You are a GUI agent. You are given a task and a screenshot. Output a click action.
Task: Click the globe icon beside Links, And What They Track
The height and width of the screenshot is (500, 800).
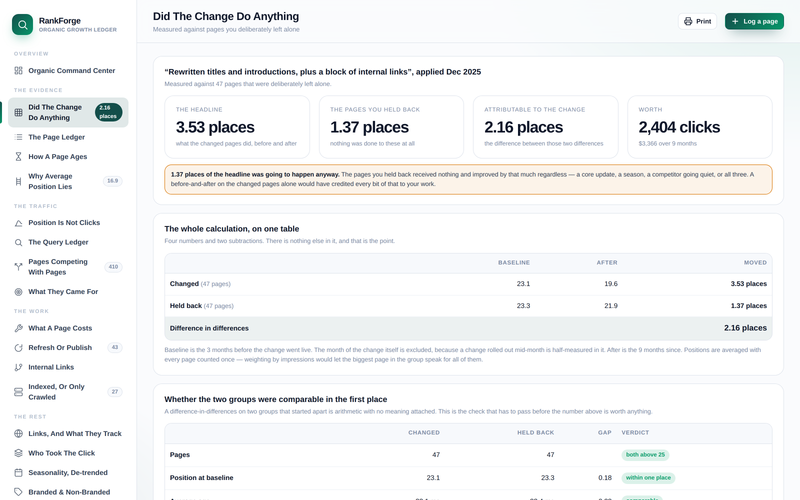(x=18, y=434)
